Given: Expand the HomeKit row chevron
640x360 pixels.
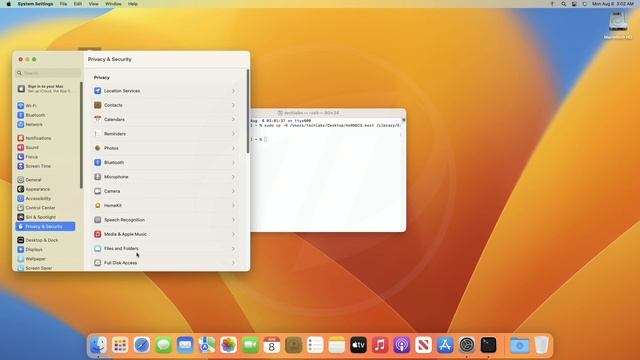Looking at the screenshot, I should (233, 206).
